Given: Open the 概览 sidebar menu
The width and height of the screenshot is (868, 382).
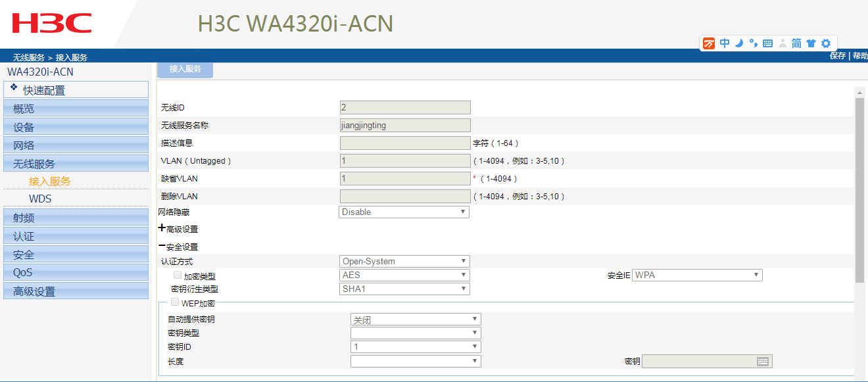Looking at the screenshot, I should [76, 108].
